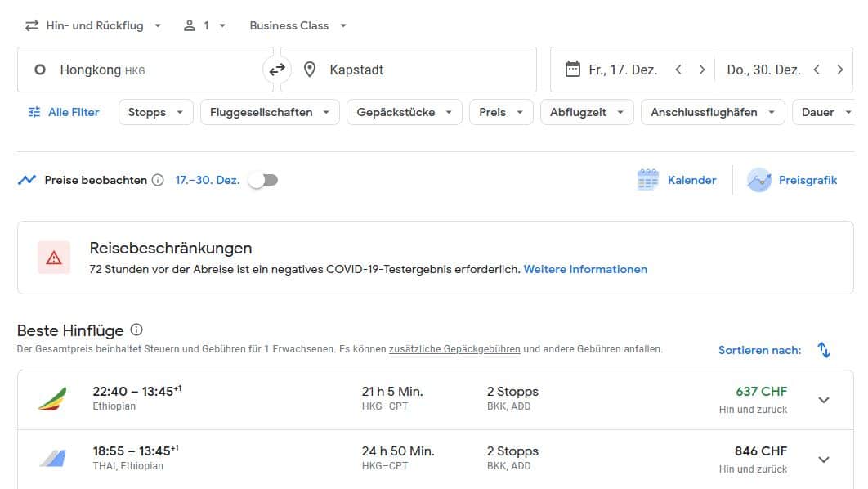This screenshot has width=868, height=489.
Task: Expand the 637 CHF Ethiopian flight details
Action: (x=824, y=400)
